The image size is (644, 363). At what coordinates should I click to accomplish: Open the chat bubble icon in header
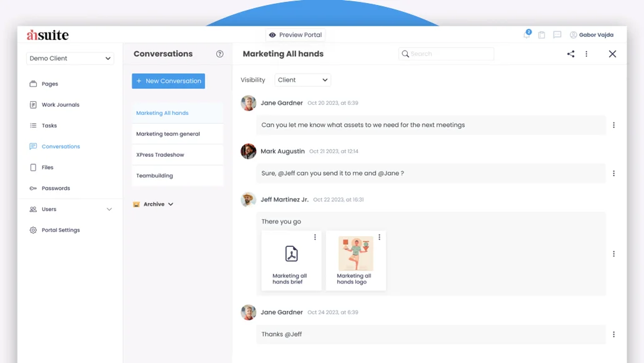(x=557, y=35)
